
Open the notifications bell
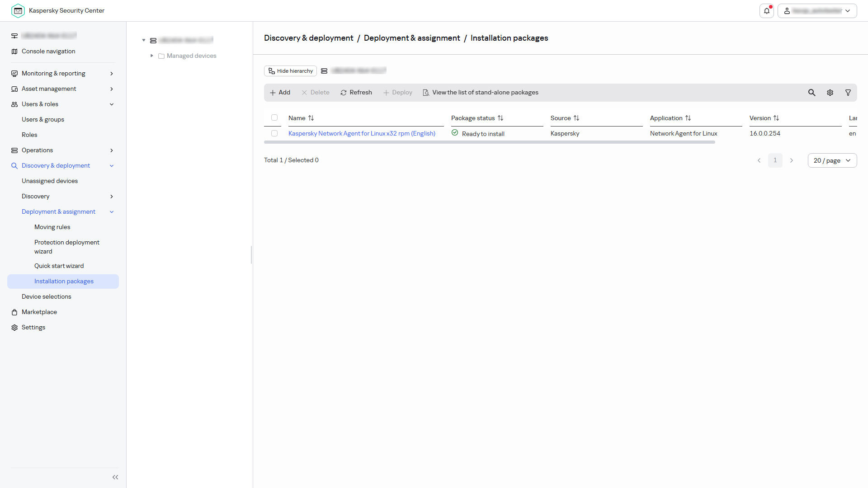tap(767, 11)
